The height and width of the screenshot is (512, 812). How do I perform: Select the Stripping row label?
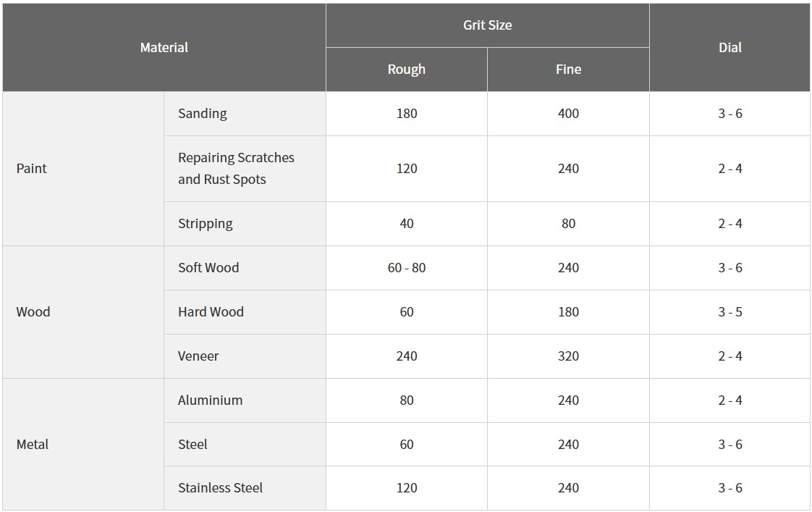[245, 224]
